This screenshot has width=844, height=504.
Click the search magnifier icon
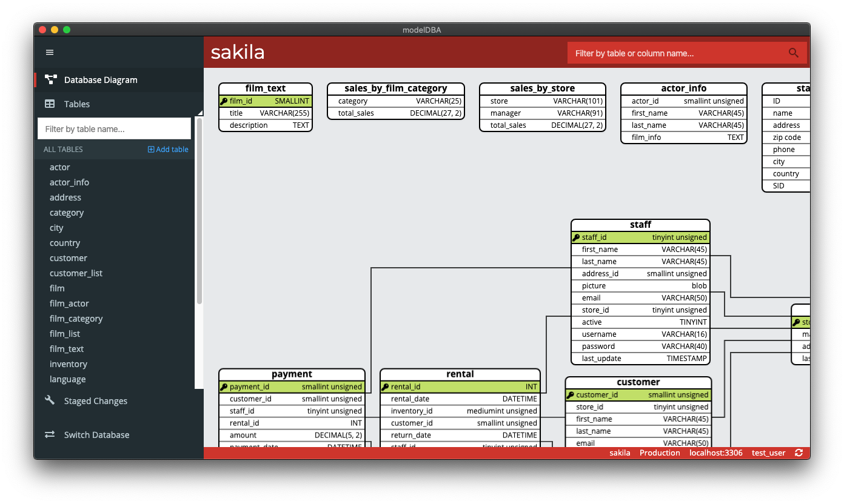(793, 53)
